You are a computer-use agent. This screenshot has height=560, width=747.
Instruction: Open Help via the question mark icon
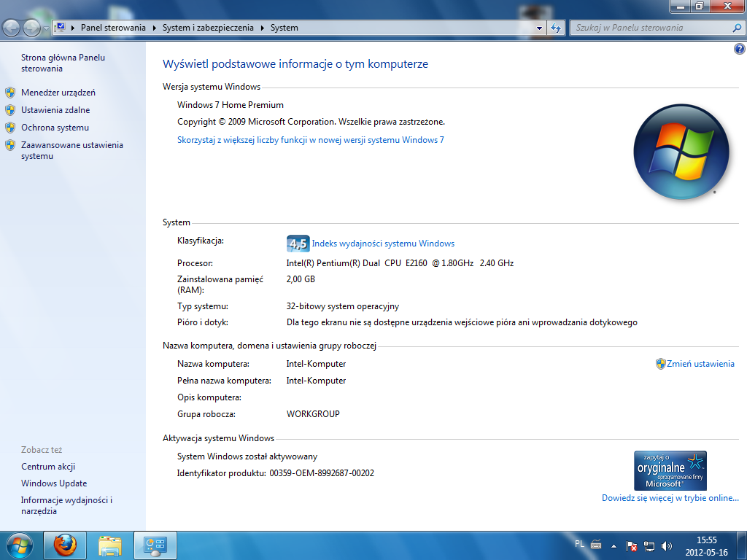(x=740, y=49)
